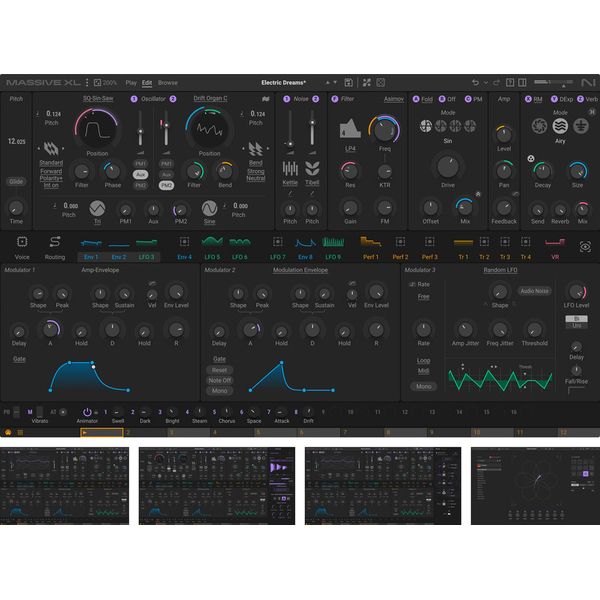Open the help question-mark icon
Image resolution: width=600 pixels, height=600 pixels.
(510, 83)
